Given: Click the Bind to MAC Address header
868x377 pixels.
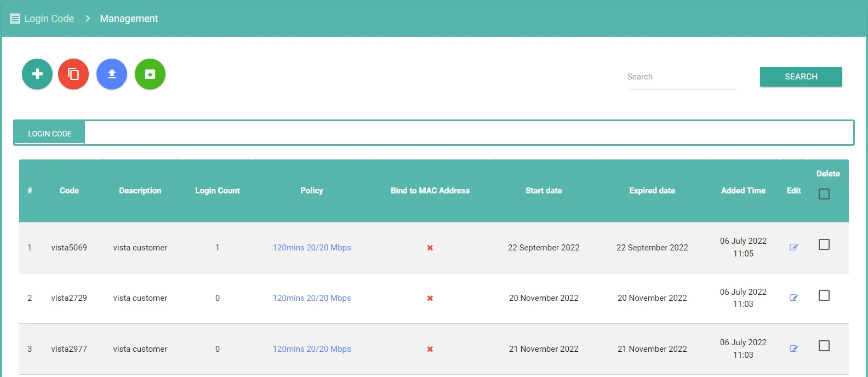Looking at the screenshot, I should pyautogui.click(x=430, y=191).
